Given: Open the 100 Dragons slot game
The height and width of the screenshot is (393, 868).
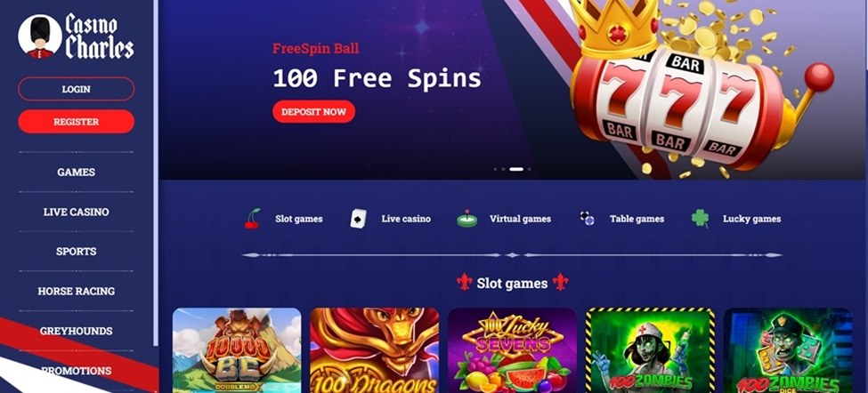Looking at the screenshot, I should click(x=374, y=350).
